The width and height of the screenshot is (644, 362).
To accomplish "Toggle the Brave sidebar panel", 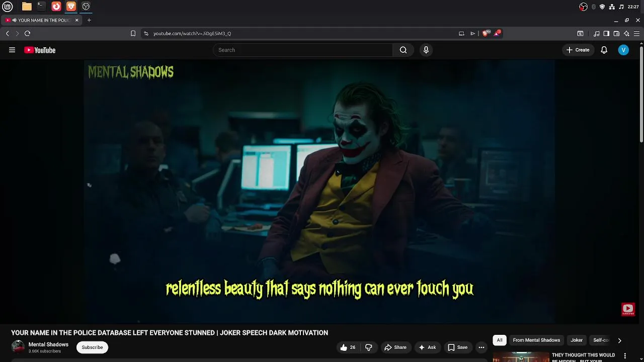I will coord(606,34).
